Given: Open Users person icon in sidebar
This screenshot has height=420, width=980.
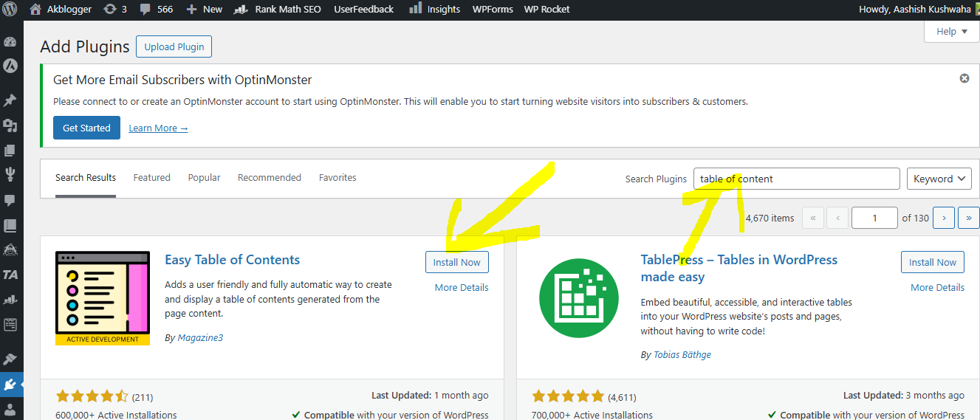Looking at the screenshot, I should [x=10, y=409].
